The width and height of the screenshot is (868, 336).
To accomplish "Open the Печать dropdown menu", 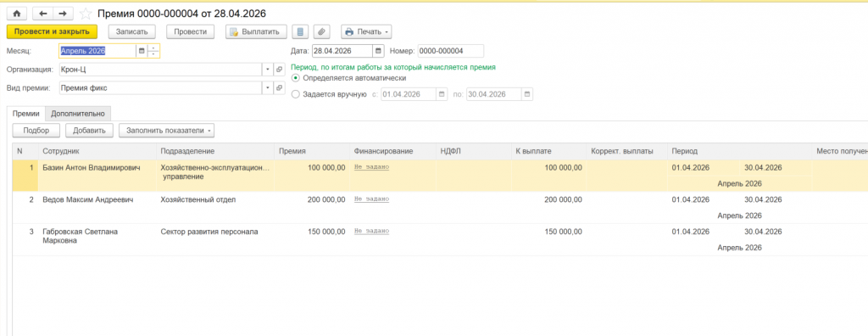I will click(x=366, y=31).
